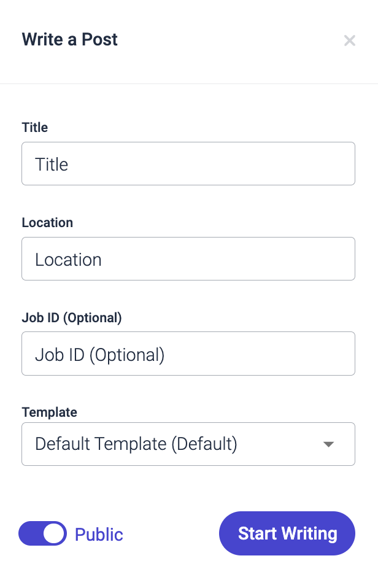Click the X close icon

point(350,41)
